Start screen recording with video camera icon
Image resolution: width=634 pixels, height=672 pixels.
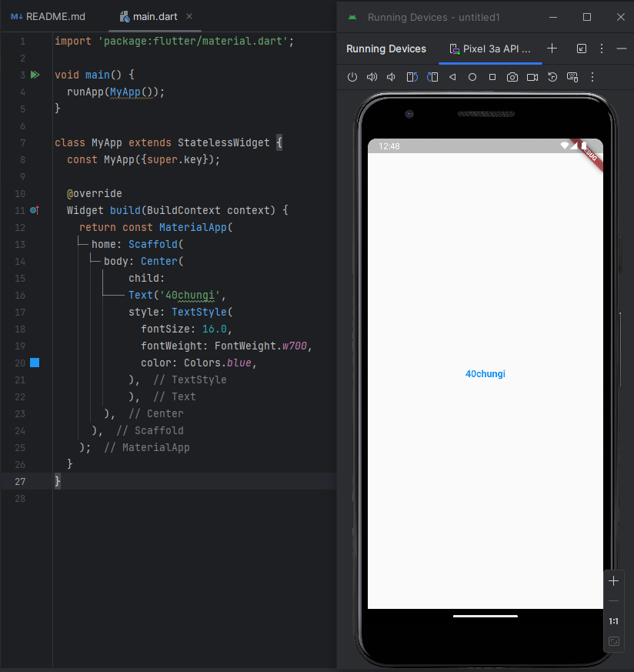tap(532, 77)
